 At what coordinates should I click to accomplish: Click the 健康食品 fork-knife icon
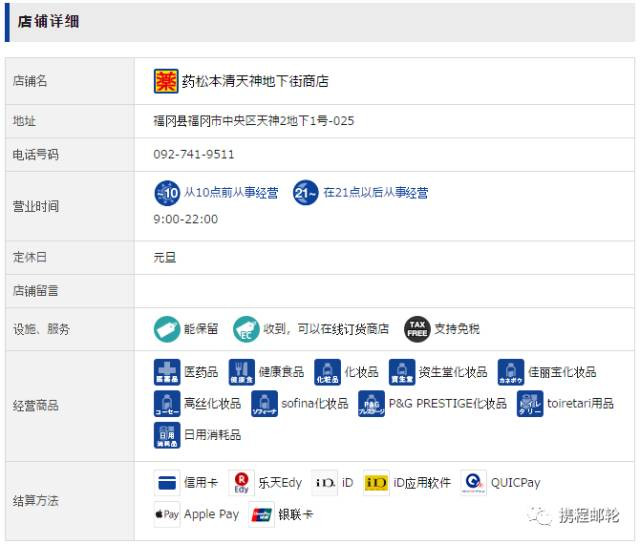[242, 372]
